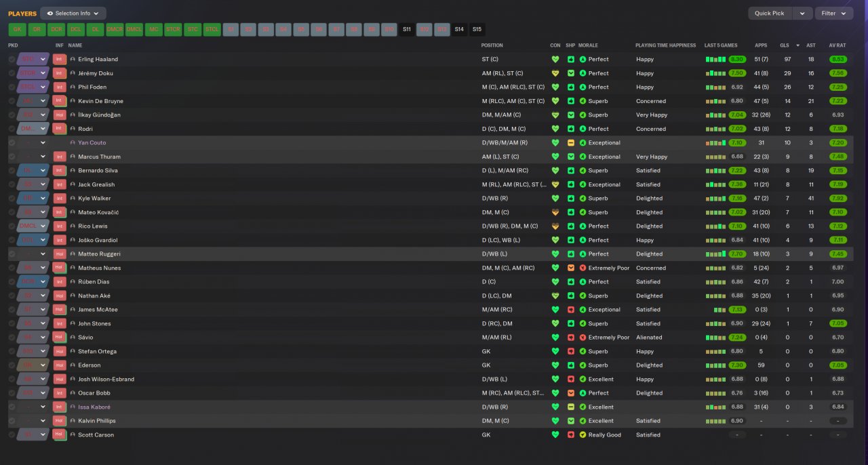Image resolution: width=868 pixels, height=465 pixels.
Task: Tick the picked checkmark for Erling Haaland
Action: (x=12, y=59)
